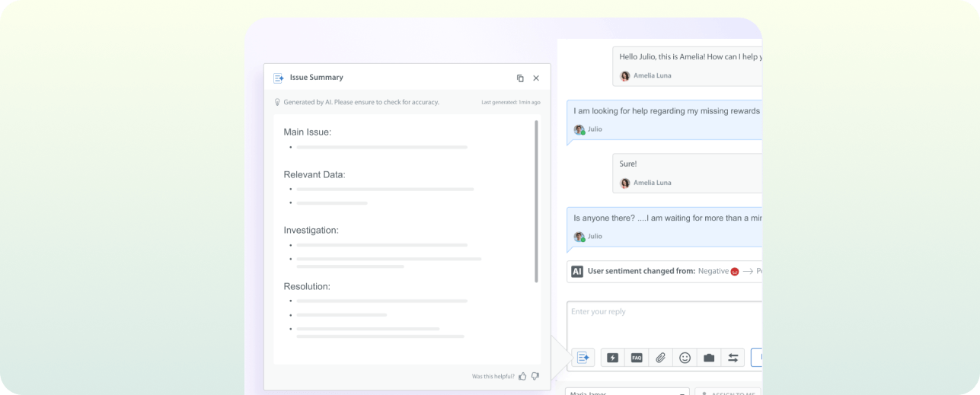980x395 pixels.
Task: Click the Resolution section heading
Action: (307, 286)
